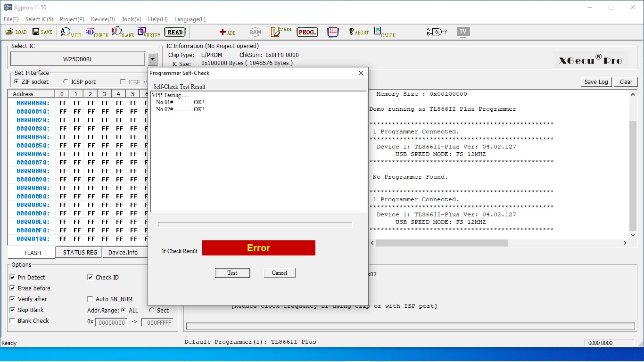Click the BLANK check toolbar icon

coord(123,32)
